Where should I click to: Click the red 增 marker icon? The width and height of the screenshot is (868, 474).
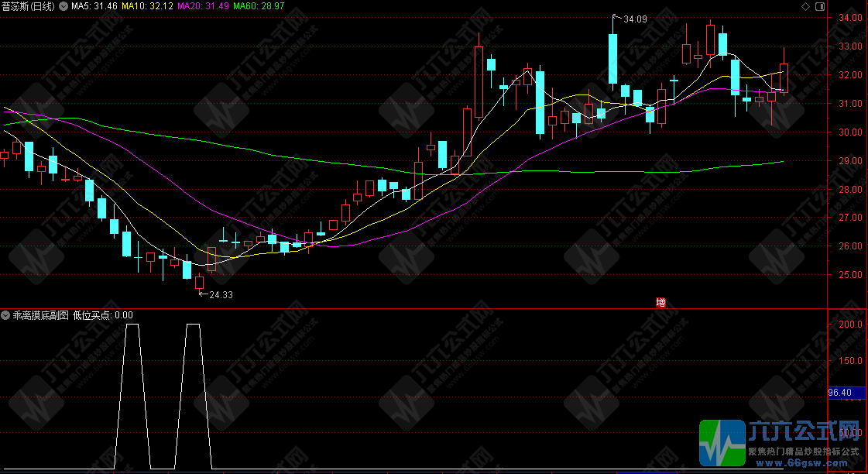(660, 302)
